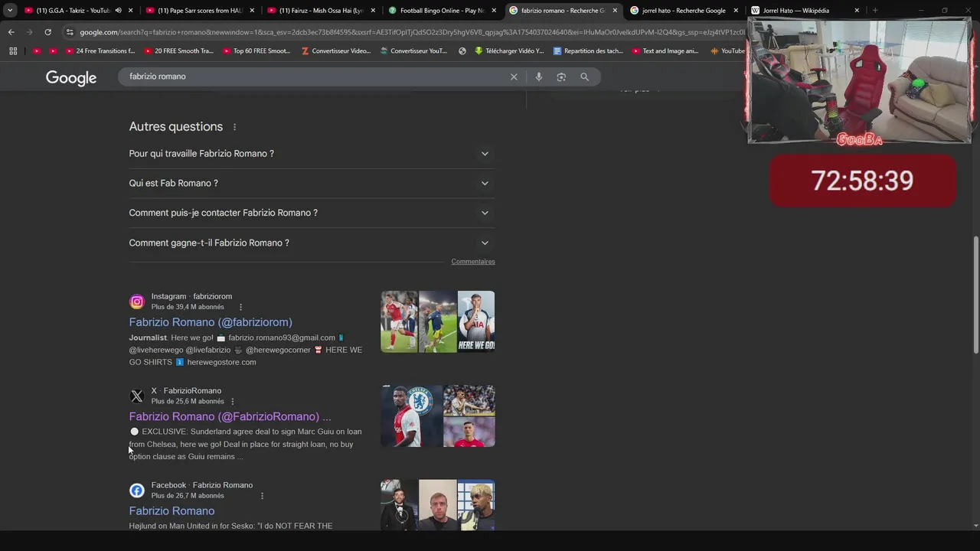This screenshot has width=980, height=551.
Task: Switch to Fairuz - Mish Ossa Hai tab
Action: tap(321, 11)
